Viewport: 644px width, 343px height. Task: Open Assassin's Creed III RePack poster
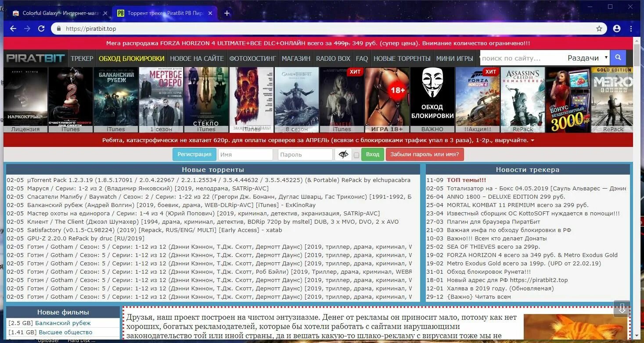pyautogui.click(x=523, y=100)
